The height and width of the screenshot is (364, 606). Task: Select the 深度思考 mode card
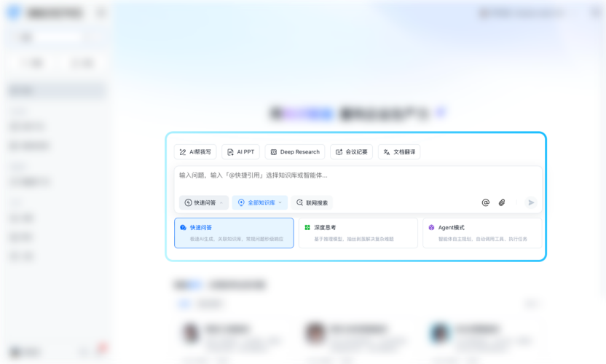coord(358,233)
